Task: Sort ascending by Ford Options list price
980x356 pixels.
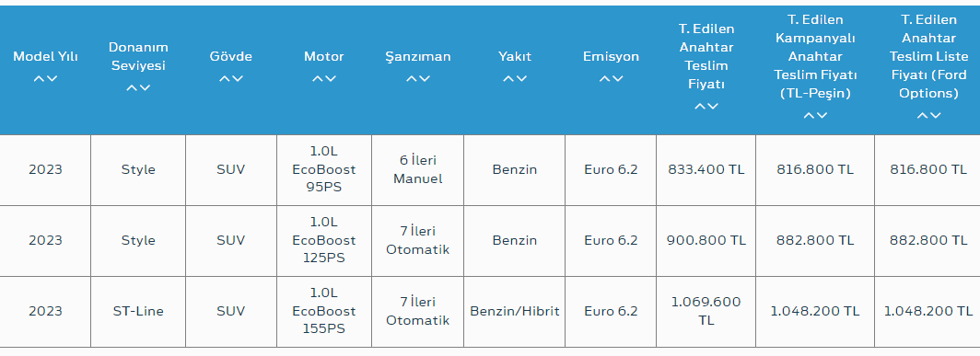Action: point(923,116)
